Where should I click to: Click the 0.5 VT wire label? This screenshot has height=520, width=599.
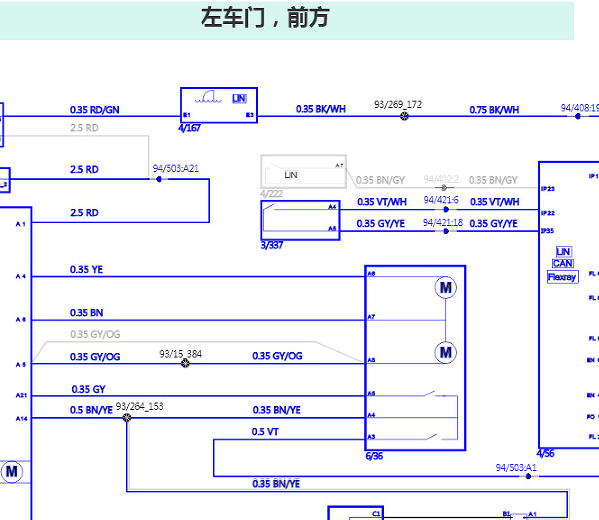click(265, 432)
